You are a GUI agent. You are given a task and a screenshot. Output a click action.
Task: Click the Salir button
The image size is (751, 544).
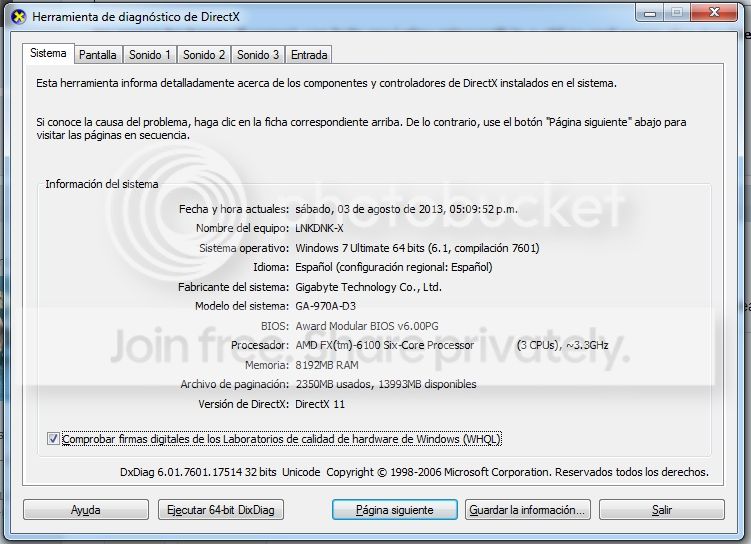click(661, 510)
